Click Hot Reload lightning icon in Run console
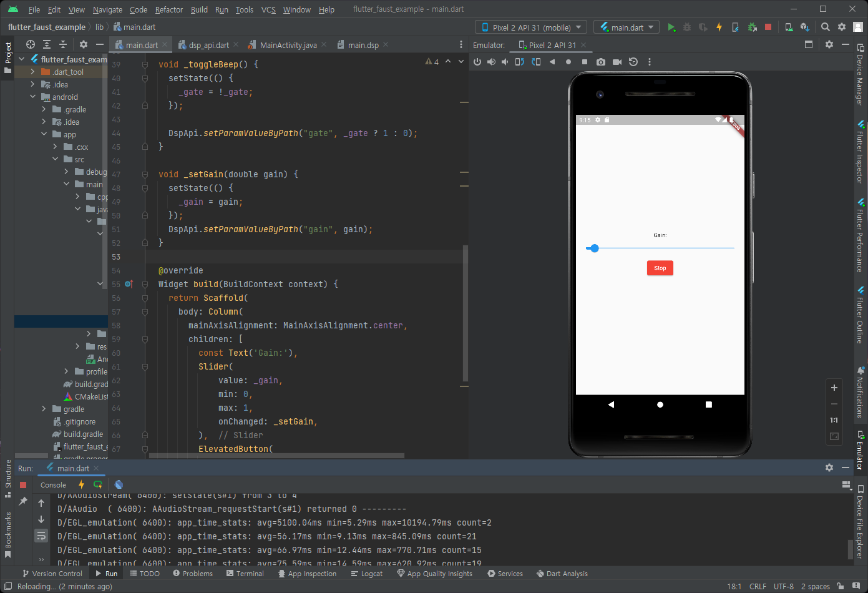This screenshot has height=593, width=868. pos(81,484)
